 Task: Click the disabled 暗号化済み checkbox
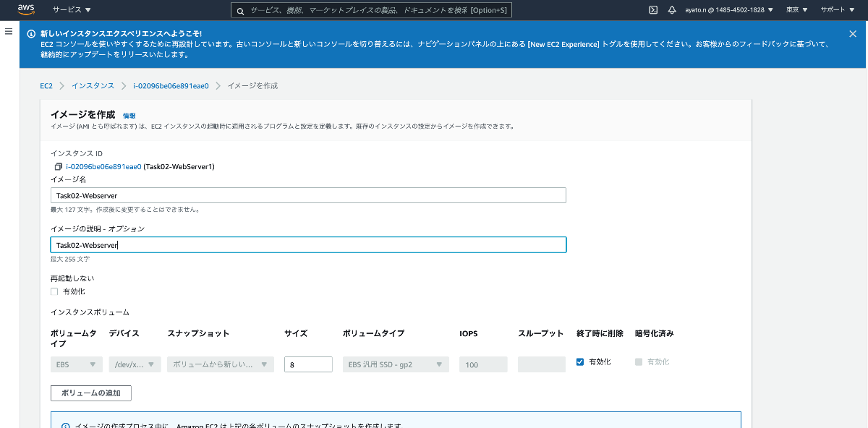[639, 361]
